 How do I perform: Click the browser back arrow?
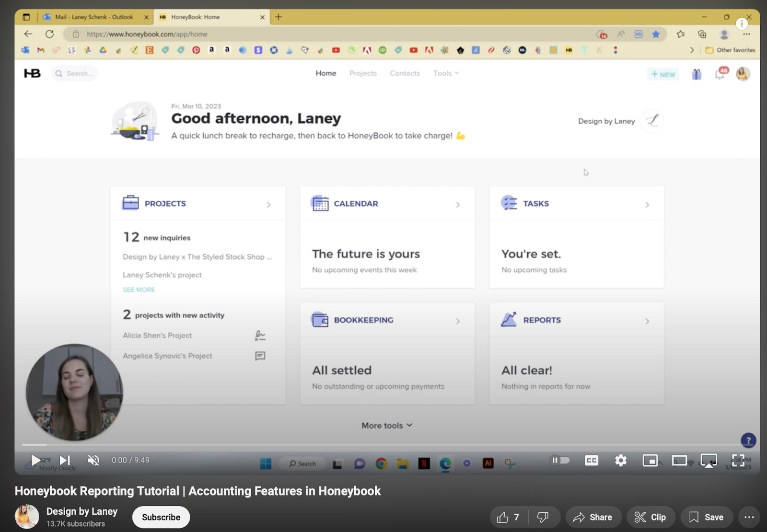point(28,34)
